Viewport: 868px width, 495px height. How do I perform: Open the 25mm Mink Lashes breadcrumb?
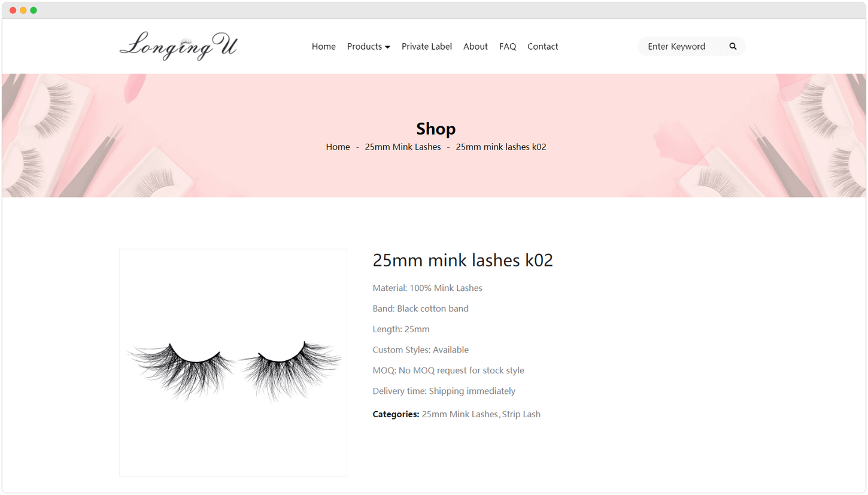click(403, 147)
